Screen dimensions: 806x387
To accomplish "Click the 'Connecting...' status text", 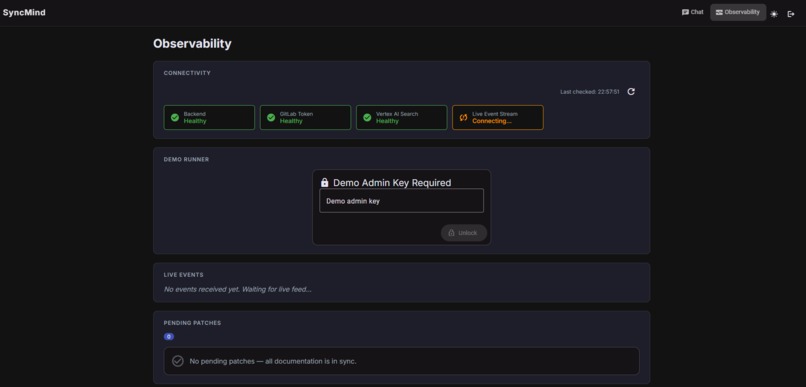I will [x=492, y=121].
